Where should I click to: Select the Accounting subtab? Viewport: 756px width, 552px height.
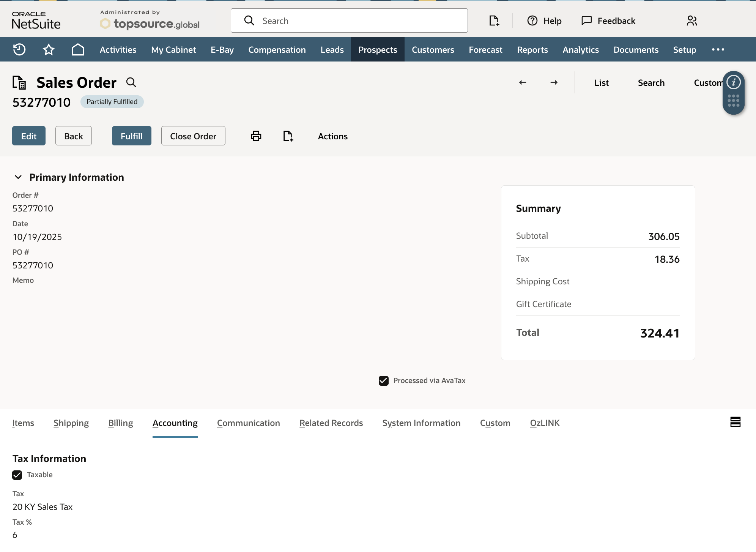pos(175,423)
